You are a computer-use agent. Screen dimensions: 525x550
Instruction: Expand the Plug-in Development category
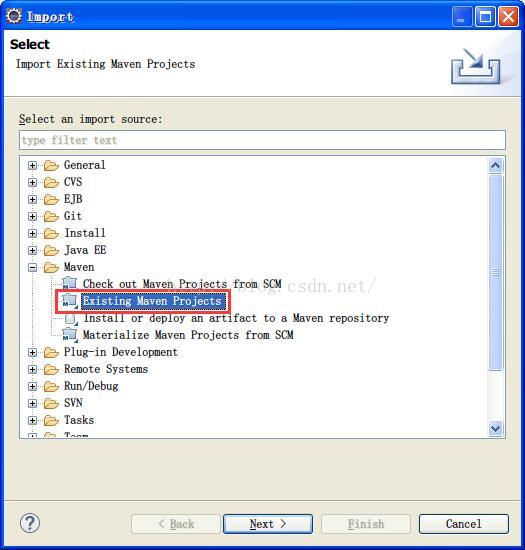pyautogui.click(x=32, y=353)
